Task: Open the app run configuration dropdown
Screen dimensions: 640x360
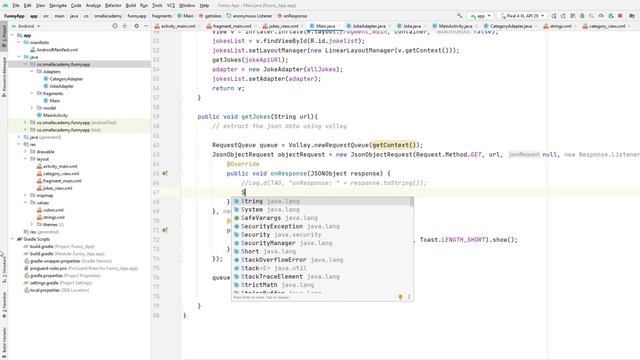Action: click(481, 16)
